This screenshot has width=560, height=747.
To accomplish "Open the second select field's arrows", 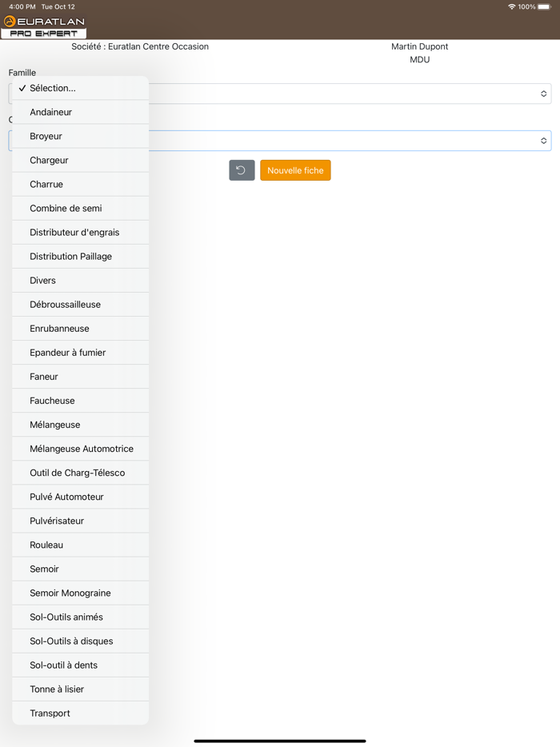I will [543, 141].
